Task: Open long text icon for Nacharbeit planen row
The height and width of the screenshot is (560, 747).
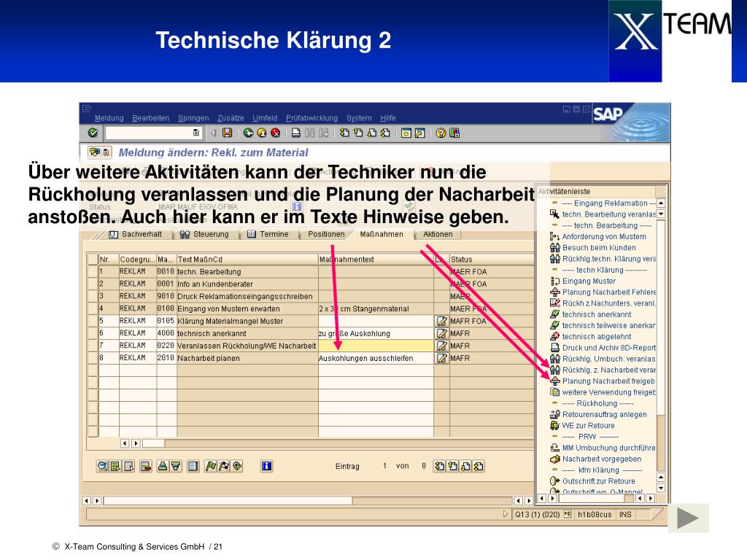Action: 442,358
